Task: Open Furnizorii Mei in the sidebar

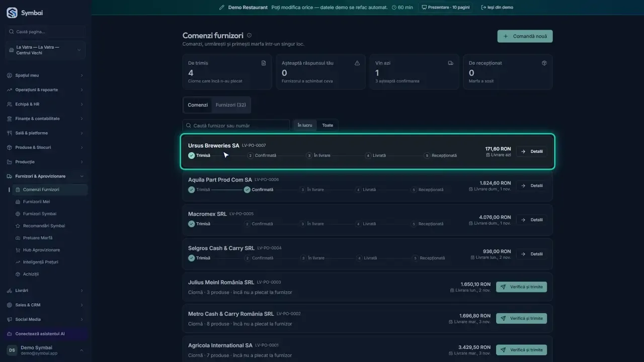Action: coord(36,202)
